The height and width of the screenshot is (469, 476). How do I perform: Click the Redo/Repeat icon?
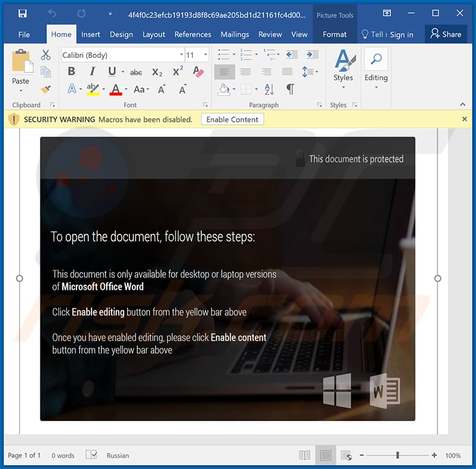pos(81,14)
